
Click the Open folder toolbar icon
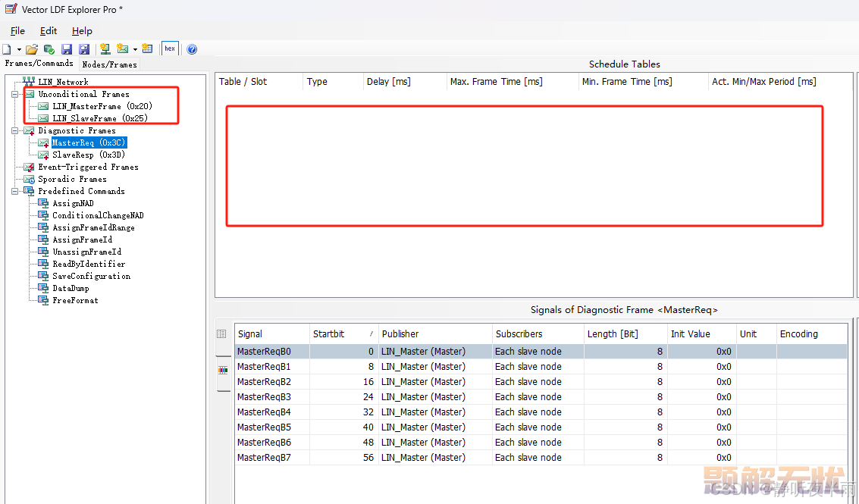(x=32, y=49)
